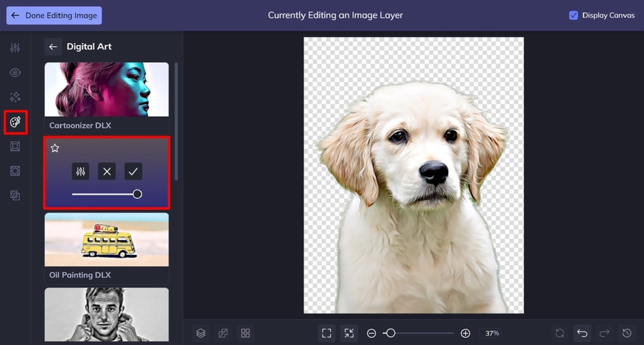Open the Artsy palette sidebar icon
This screenshot has width=644, height=345.
coord(15,122)
